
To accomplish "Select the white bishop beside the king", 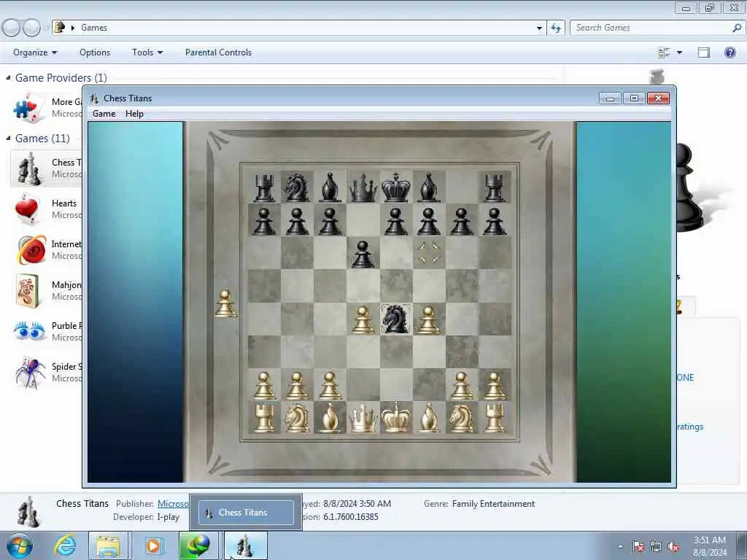I will coord(428,418).
